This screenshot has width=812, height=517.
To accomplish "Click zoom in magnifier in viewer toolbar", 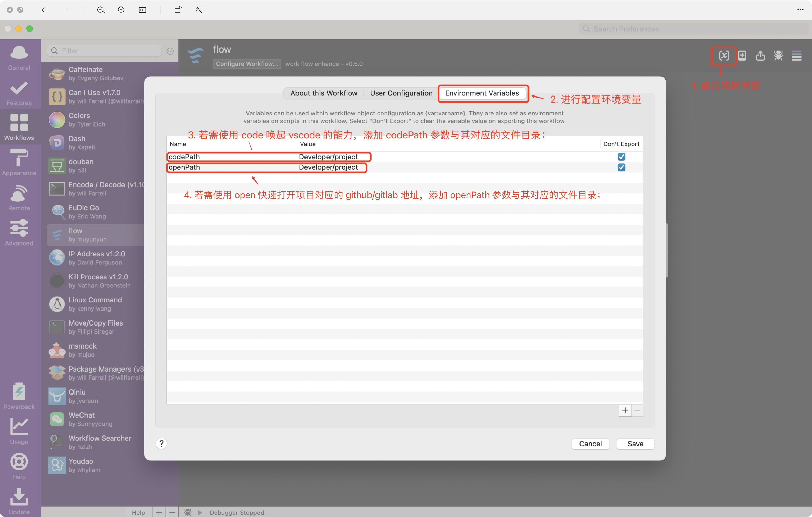I will click(121, 10).
